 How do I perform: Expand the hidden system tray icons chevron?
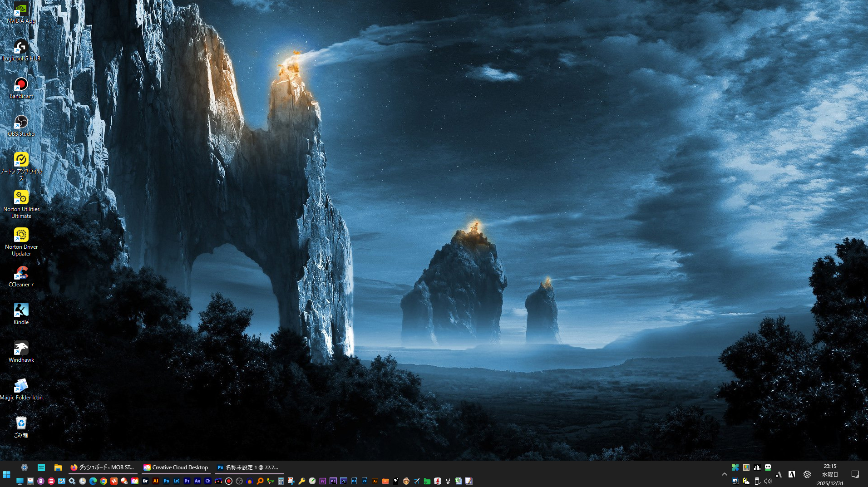pos(724,474)
